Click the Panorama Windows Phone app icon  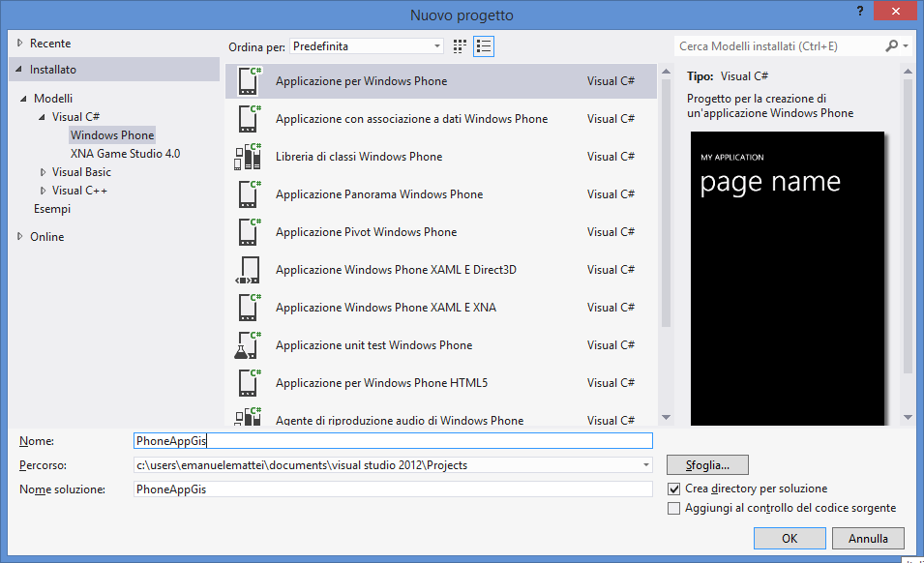click(248, 193)
